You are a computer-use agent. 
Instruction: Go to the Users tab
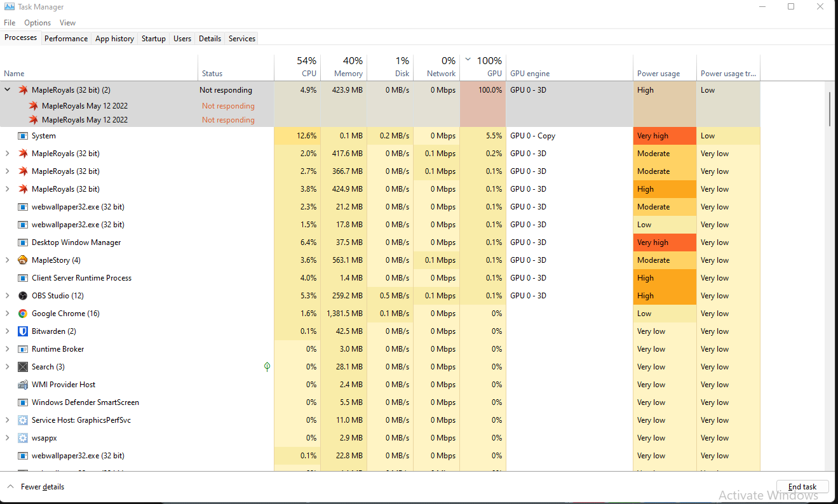click(182, 39)
